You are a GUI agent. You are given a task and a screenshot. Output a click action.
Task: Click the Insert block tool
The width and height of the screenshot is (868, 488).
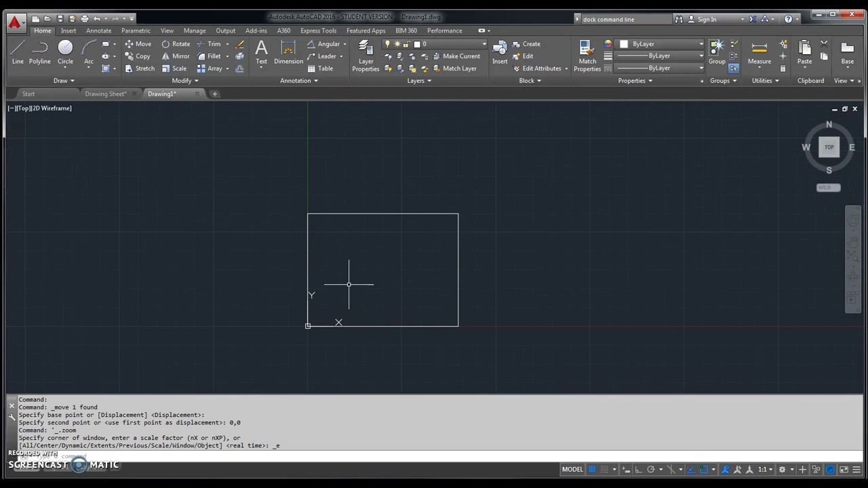[x=500, y=53]
